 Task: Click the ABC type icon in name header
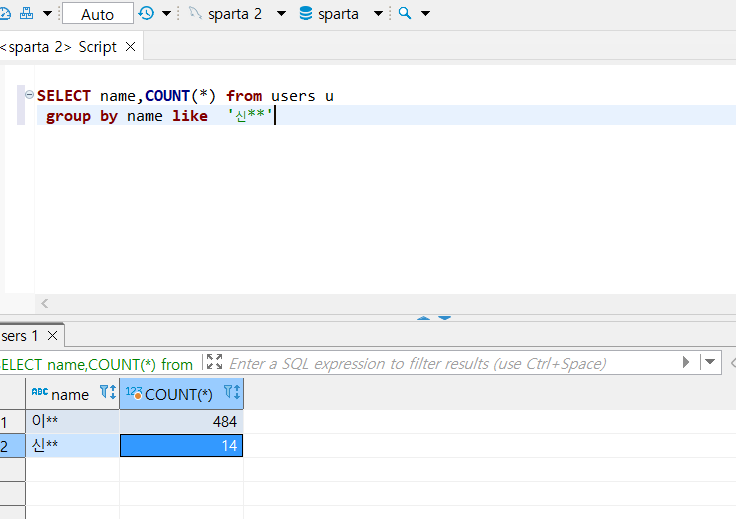click(40, 391)
